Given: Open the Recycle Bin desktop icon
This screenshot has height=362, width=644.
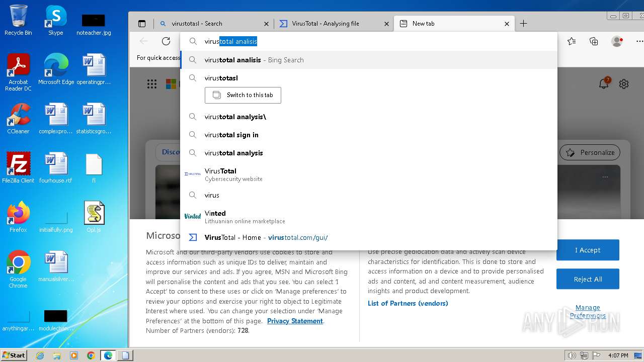Looking at the screenshot, I should click(x=18, y=20).
